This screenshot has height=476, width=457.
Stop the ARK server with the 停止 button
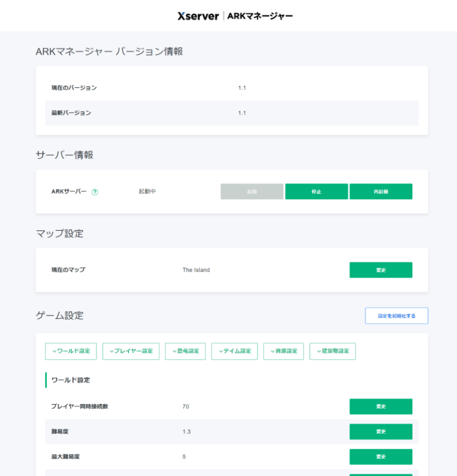316,192
